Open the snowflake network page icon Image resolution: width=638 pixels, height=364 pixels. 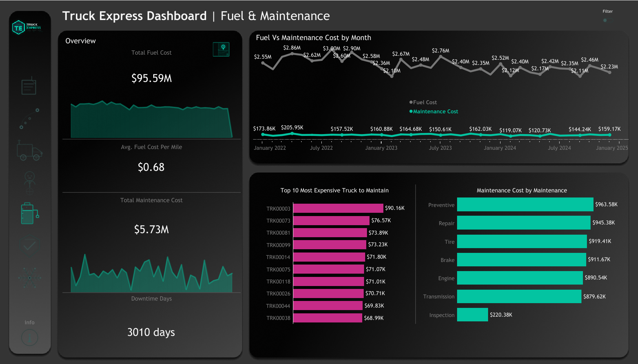tap(30, 278)
